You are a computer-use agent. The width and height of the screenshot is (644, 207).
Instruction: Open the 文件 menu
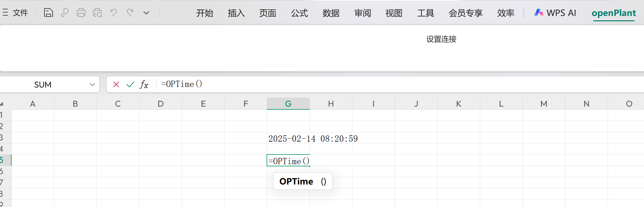tap(20, 13)
